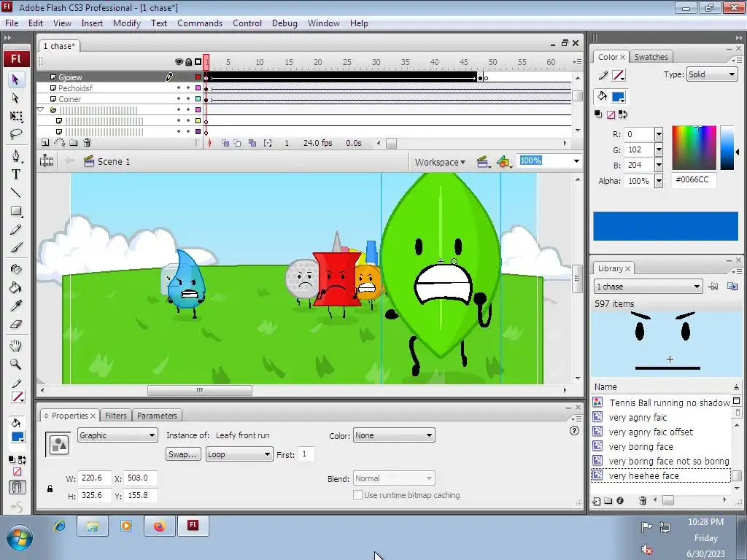This screenshot has width=747, height=560.
Task: Open the Modify menu
Action: pos(127,23)
